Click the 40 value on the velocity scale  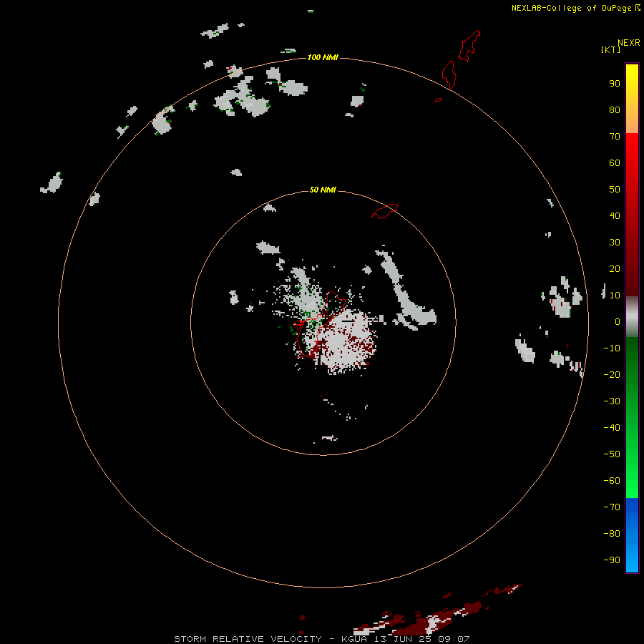click(615, 215)
